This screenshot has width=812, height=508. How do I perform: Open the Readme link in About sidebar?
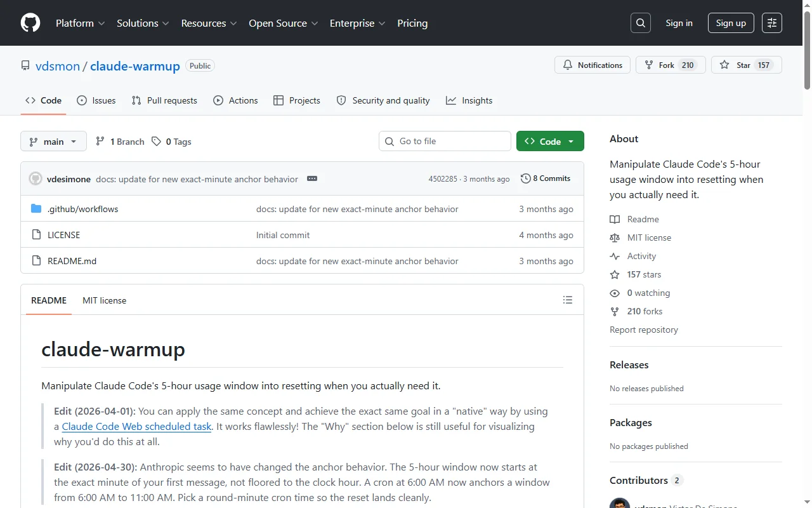click(634, 219)
